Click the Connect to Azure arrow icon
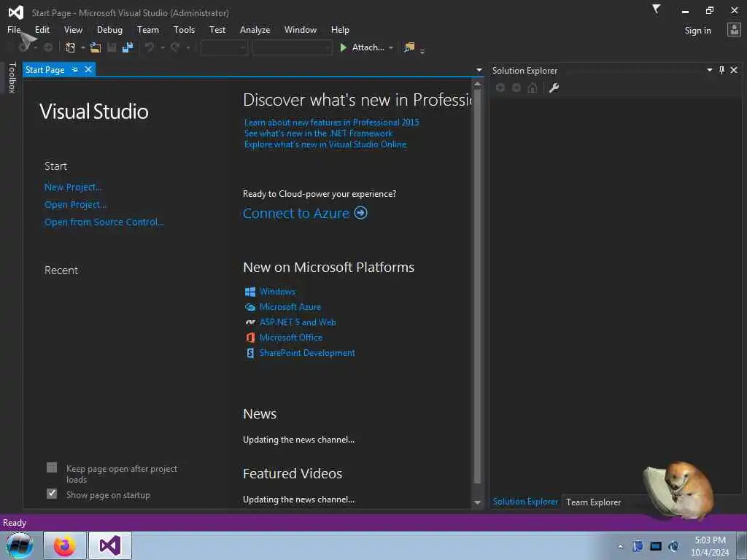 coord(361,213)
